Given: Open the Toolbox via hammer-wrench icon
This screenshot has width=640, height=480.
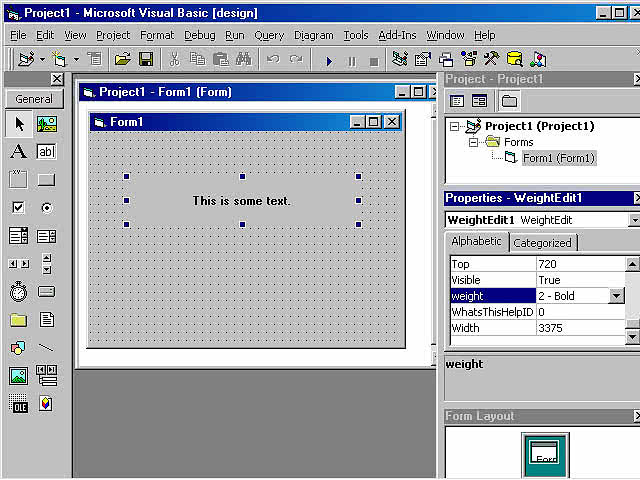Looking at the screenshot, I should [x=492, y=60].
